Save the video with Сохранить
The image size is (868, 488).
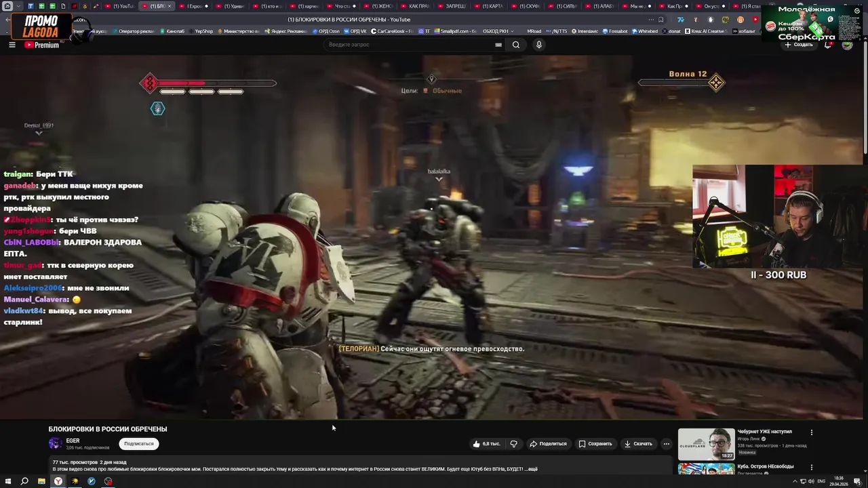tap(595, 444)
